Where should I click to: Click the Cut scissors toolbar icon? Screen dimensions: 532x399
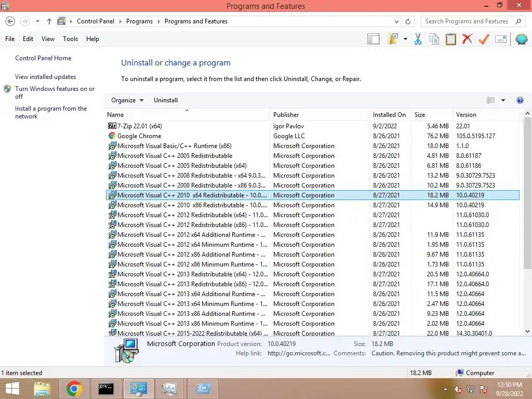coord(418,39)
